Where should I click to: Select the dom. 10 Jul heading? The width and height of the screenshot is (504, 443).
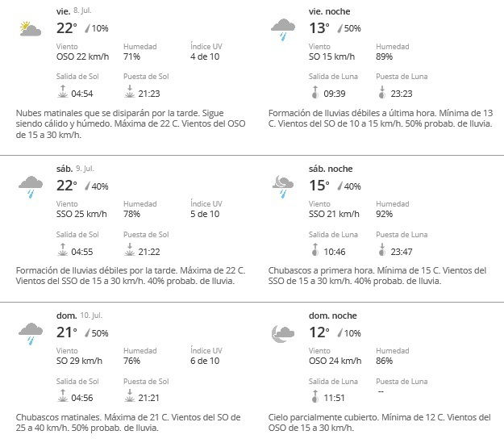click(x=79, y=316)
